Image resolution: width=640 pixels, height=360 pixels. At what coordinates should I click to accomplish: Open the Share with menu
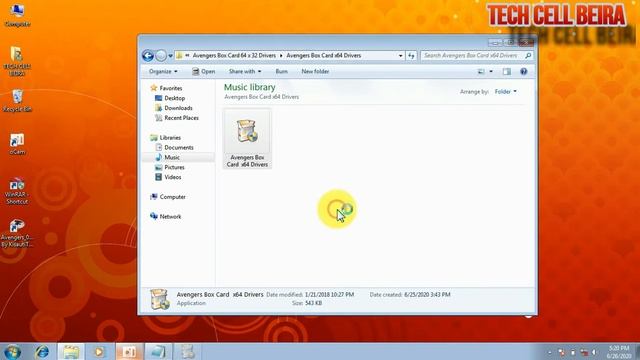pyautogui.click(x=244, y=71)
